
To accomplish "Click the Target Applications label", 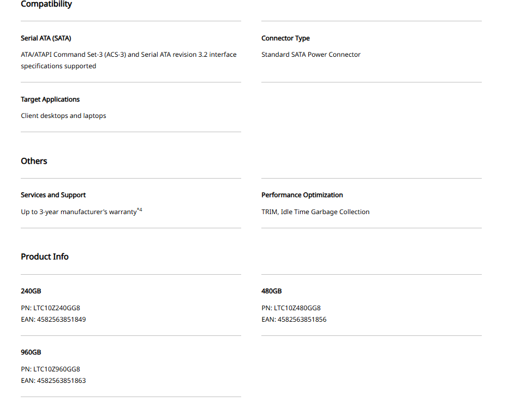I will 50,99.
